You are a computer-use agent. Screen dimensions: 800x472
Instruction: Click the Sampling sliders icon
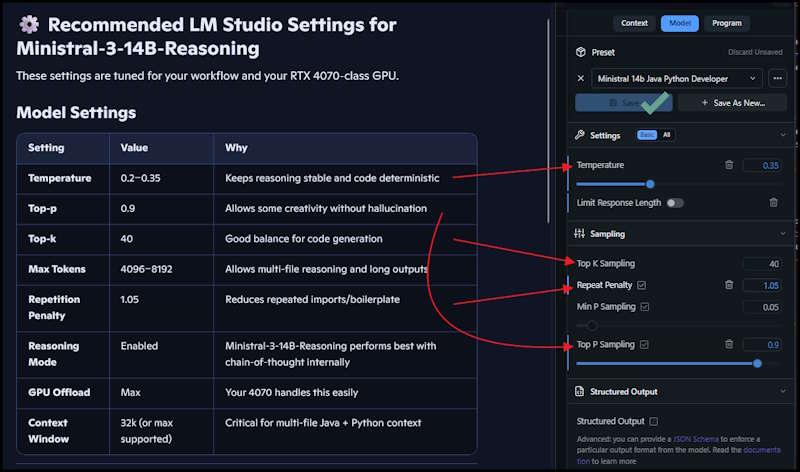click(580, 234)
